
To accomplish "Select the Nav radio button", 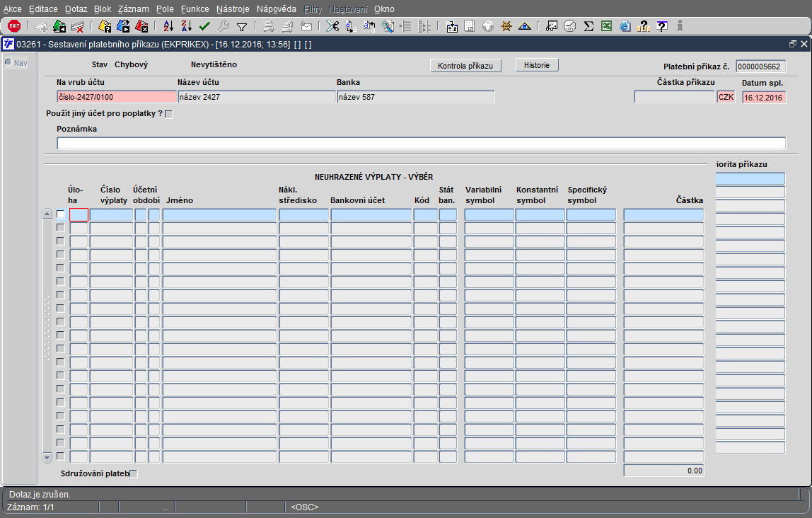I will click(x=8, y=63).
